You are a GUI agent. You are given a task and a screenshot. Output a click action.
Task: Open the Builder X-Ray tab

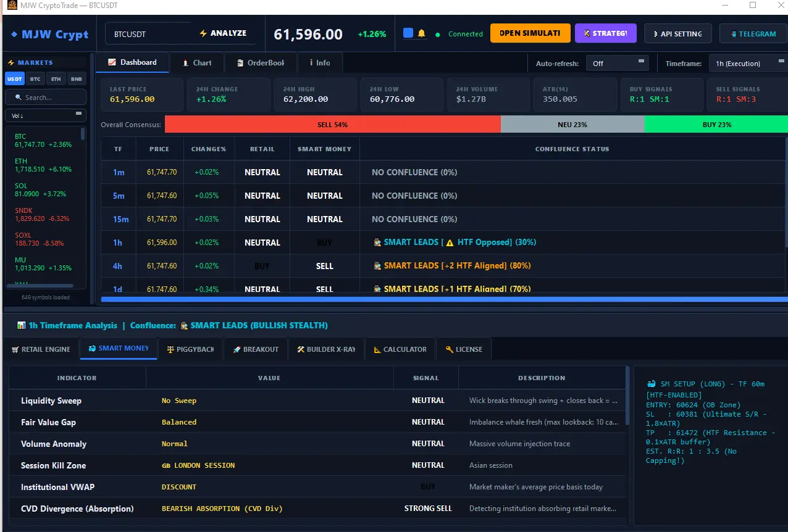(326, 349)
